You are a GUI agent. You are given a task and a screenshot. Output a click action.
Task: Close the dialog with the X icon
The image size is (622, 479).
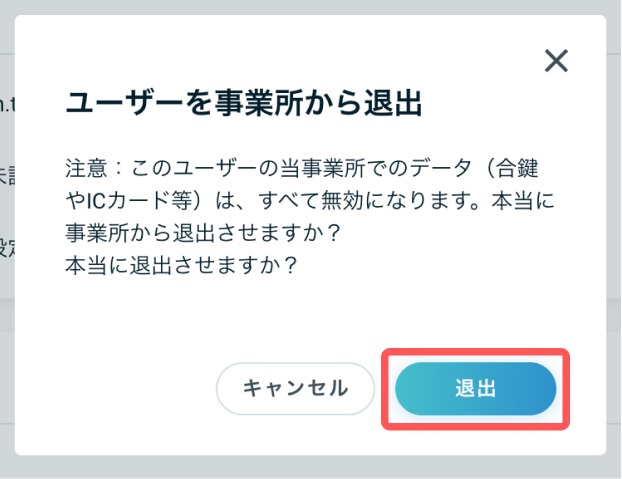click(x=556, y=61)
